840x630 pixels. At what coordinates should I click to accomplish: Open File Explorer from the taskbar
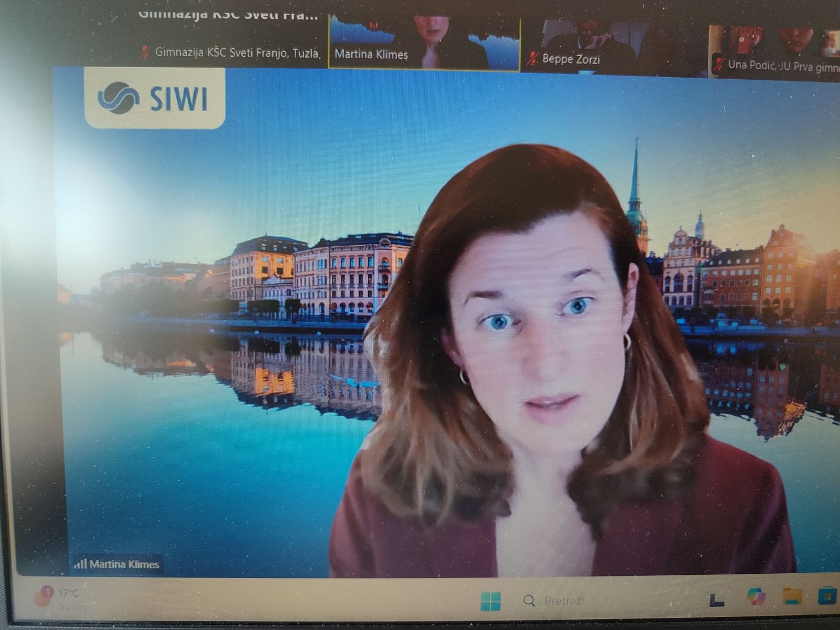[792, 596]
